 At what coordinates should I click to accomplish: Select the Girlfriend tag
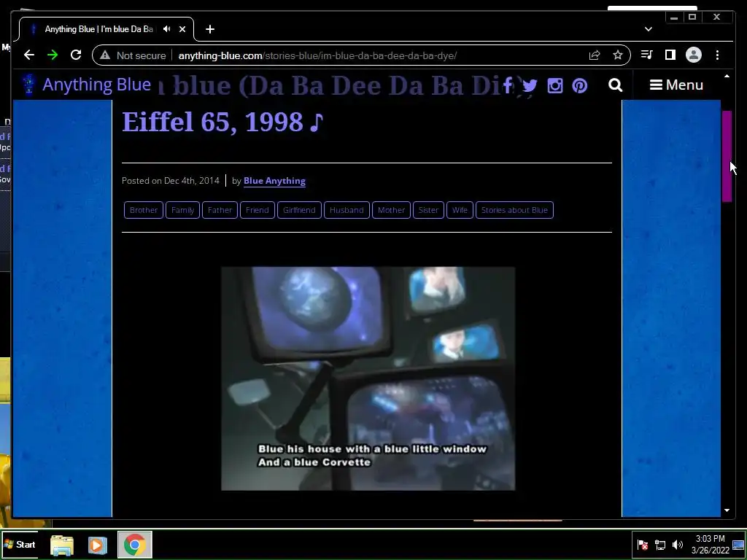coord(299,210)
